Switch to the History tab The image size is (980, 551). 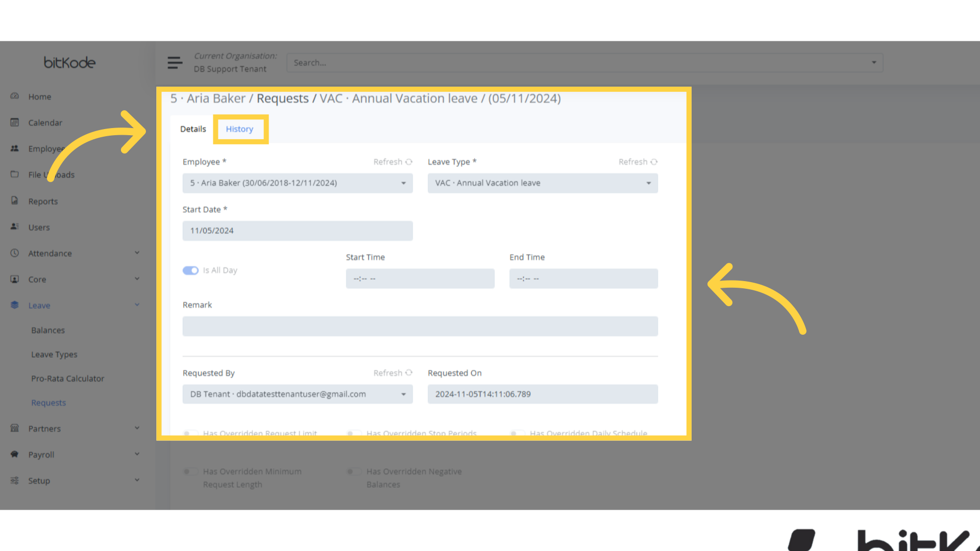239,129
